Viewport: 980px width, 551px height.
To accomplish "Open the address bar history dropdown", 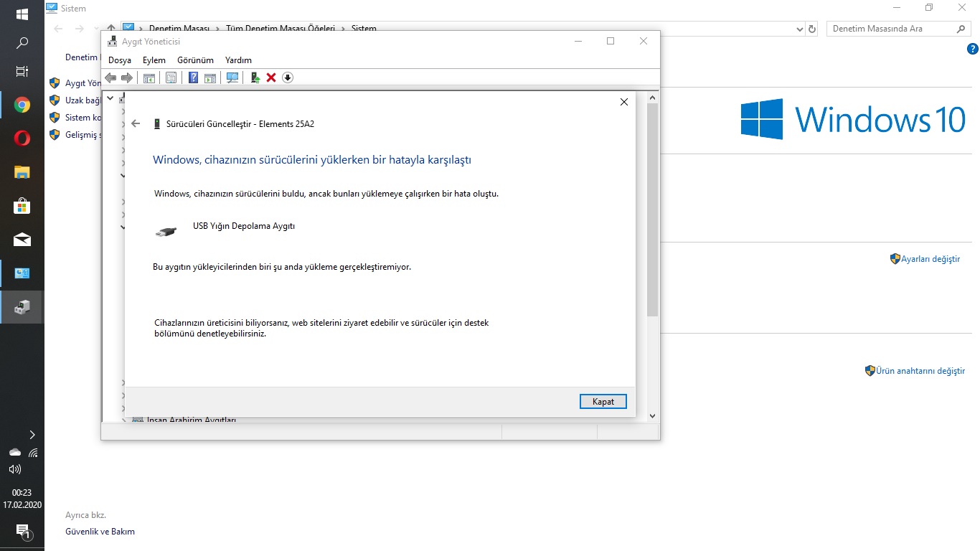I will point(800,29).
